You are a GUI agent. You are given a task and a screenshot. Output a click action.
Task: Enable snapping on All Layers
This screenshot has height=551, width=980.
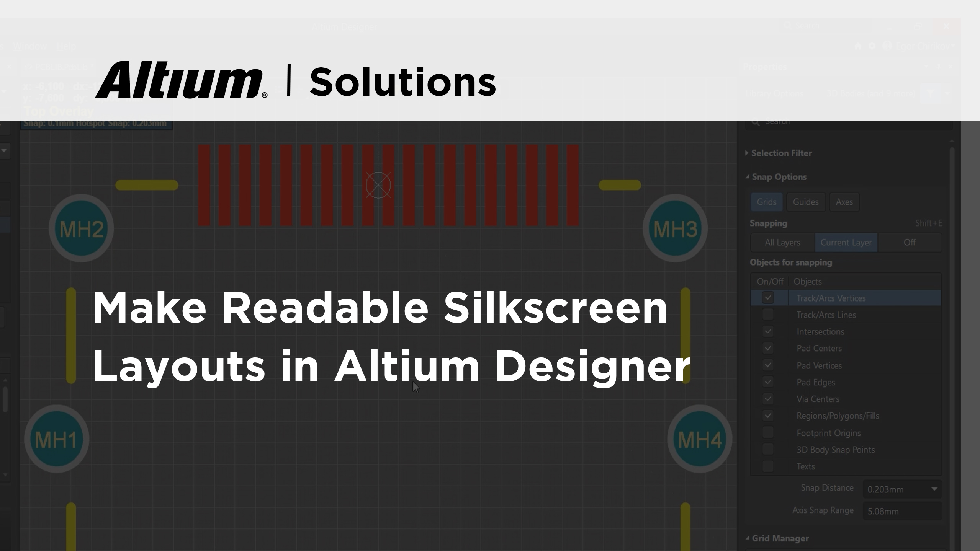[782, 242]
